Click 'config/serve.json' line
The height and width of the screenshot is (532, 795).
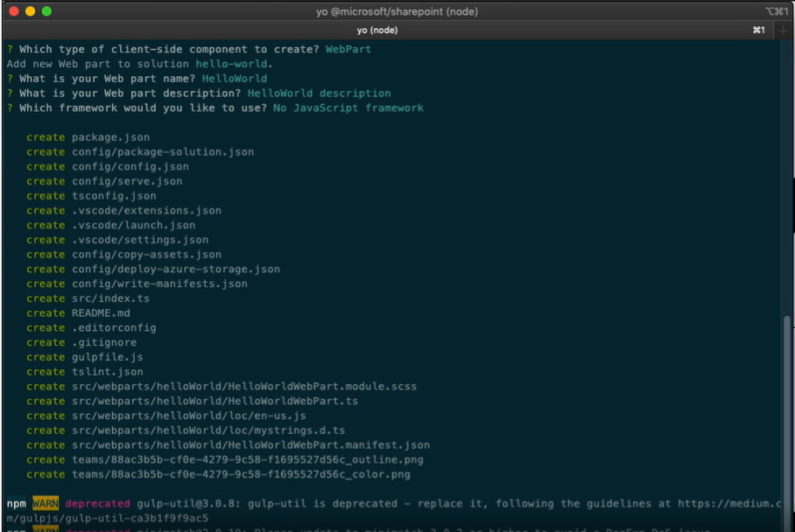(x=127, y=181)
